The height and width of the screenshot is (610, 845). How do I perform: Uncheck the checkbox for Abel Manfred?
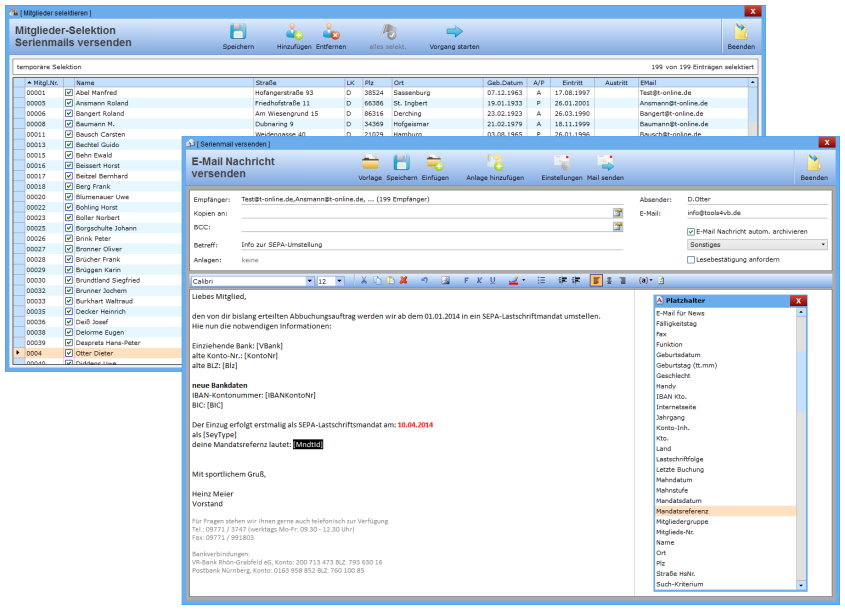(x=69, y=93)
